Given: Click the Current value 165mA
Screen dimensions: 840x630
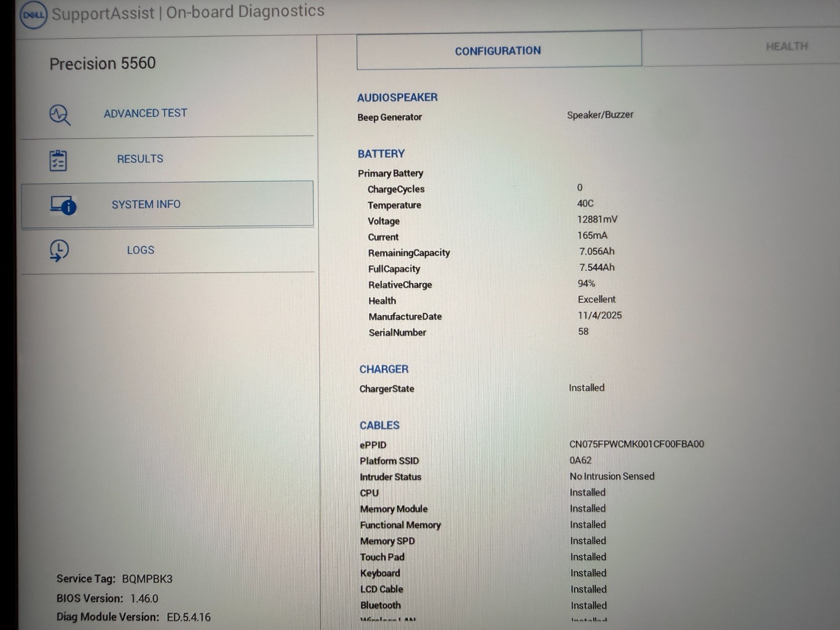Looking at the screenshot, I should [x=593, y=235].
